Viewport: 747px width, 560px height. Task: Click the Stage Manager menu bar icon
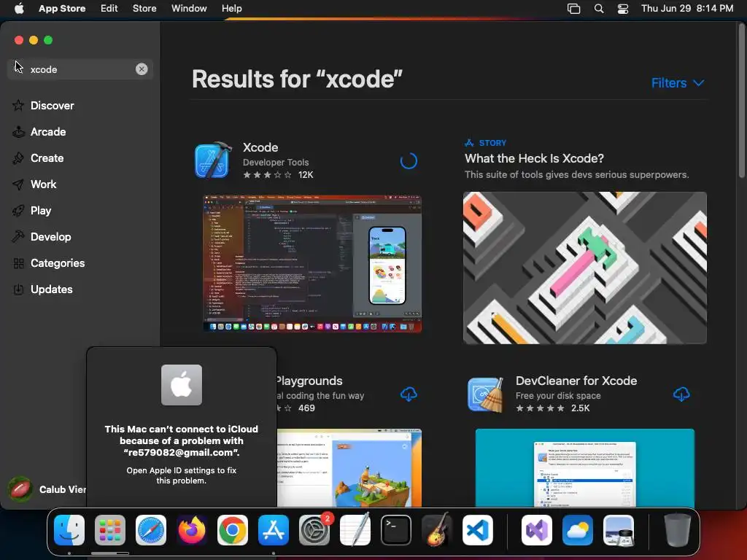(573, 9)
